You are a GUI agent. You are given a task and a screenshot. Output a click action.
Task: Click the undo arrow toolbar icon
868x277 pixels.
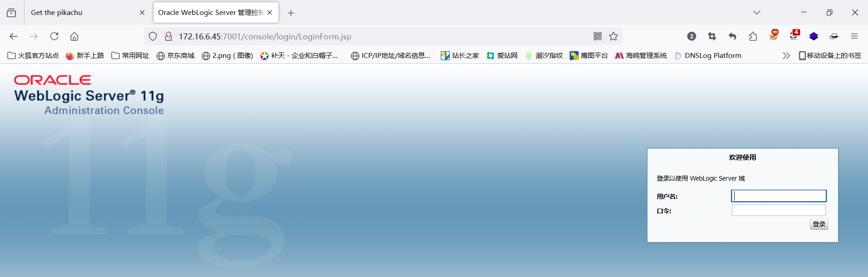(732, 36)
